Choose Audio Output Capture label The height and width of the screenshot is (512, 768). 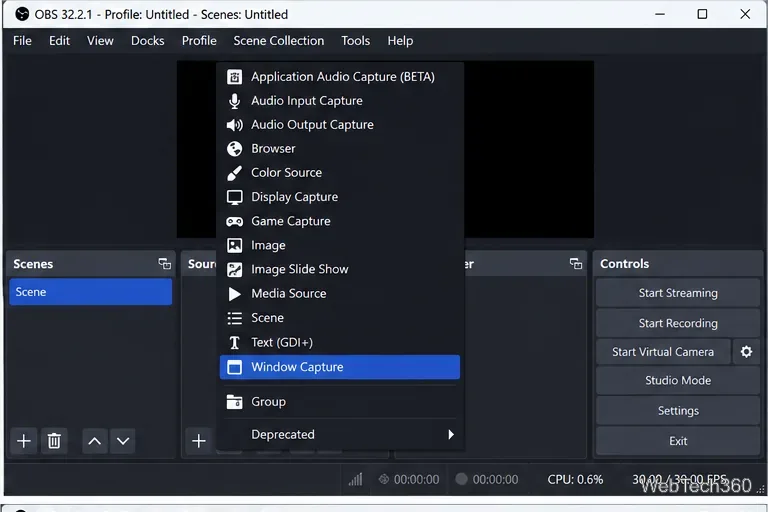point(312,125)
